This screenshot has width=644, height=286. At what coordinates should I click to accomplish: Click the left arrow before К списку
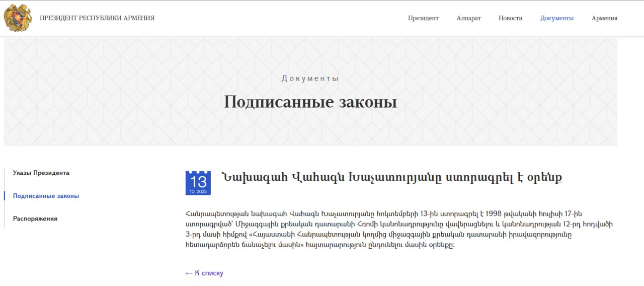189,273
